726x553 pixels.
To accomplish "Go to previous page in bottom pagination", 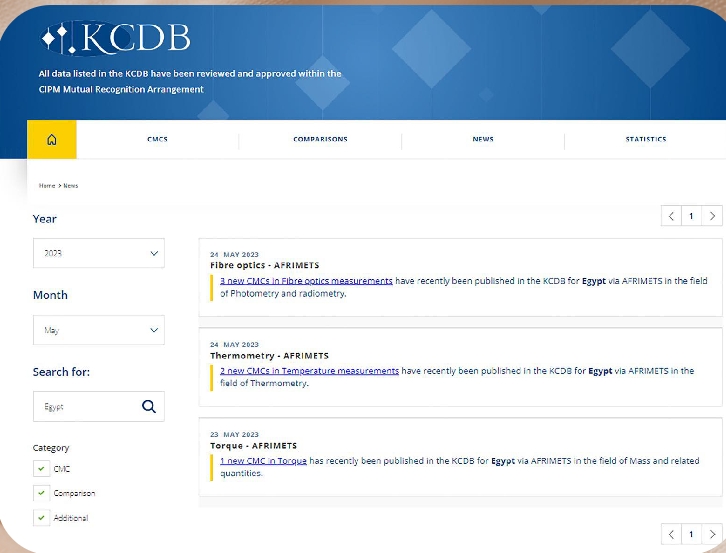I will (x=671, y=534).
